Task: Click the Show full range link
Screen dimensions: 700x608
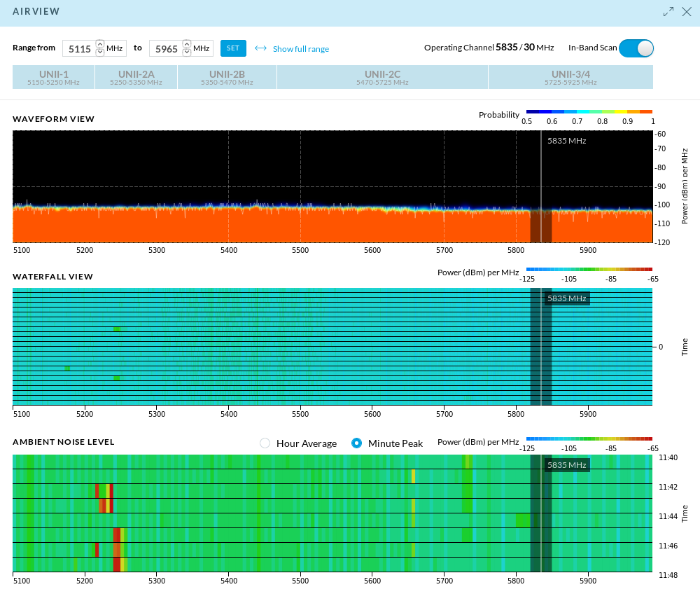Action: coord(300,49)
